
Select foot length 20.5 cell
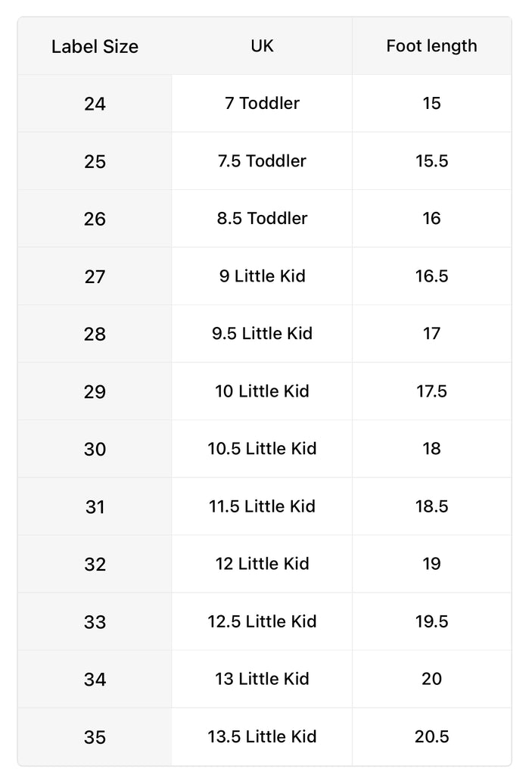(x=431, y=736)
